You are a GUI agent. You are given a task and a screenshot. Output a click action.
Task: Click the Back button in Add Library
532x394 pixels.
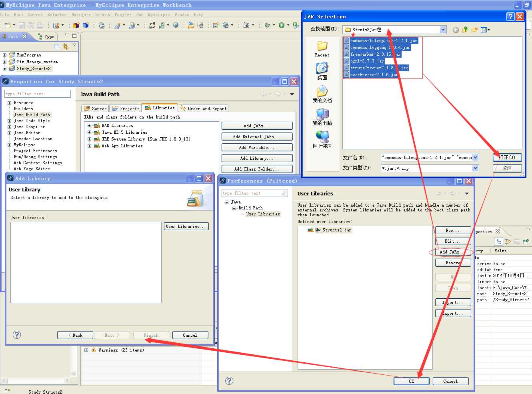75,335
